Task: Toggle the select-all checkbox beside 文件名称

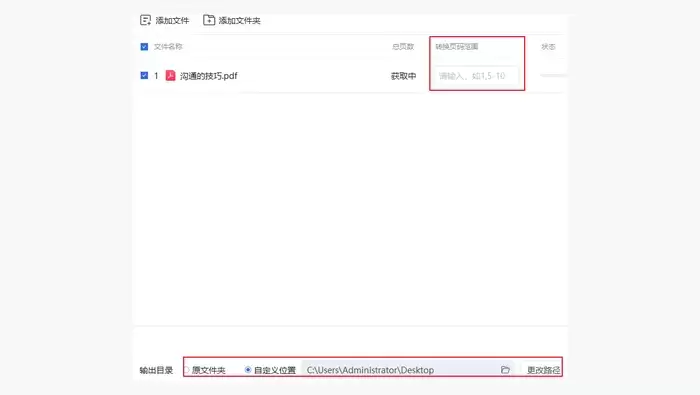Action: coord(144,46)
